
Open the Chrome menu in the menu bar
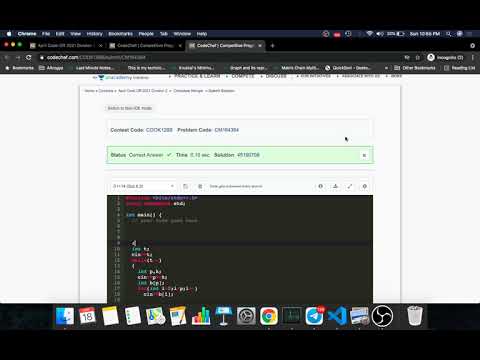[x=27, y=34]
